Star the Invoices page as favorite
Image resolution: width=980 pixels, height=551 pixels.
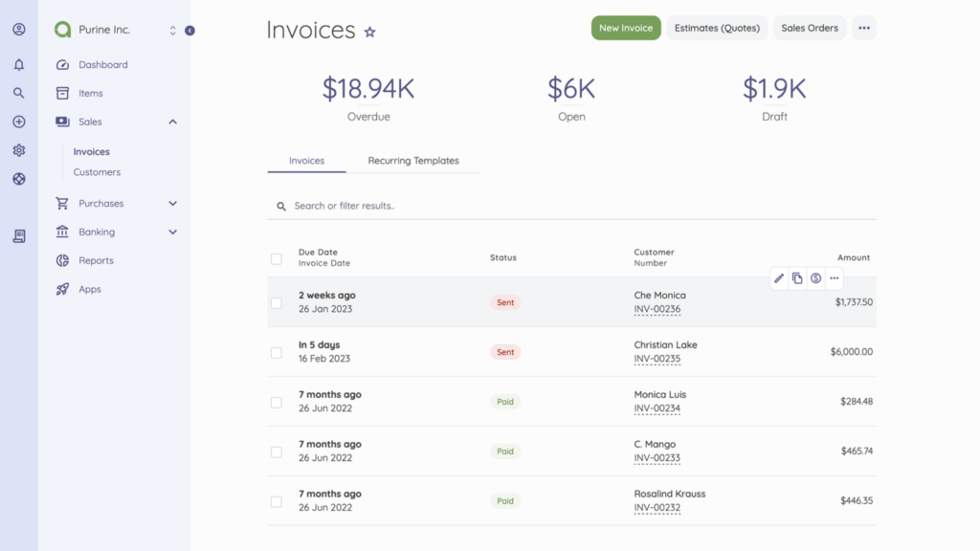click(370, 32)
